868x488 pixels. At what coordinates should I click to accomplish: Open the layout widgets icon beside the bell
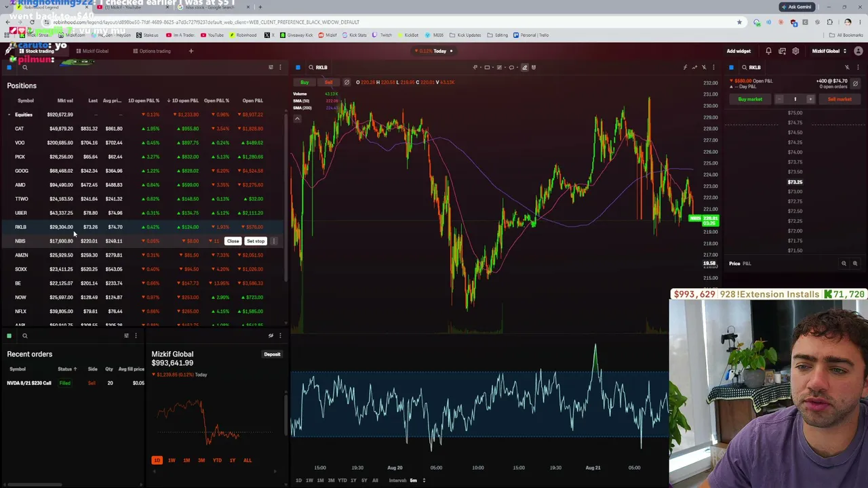pos(782,51)
